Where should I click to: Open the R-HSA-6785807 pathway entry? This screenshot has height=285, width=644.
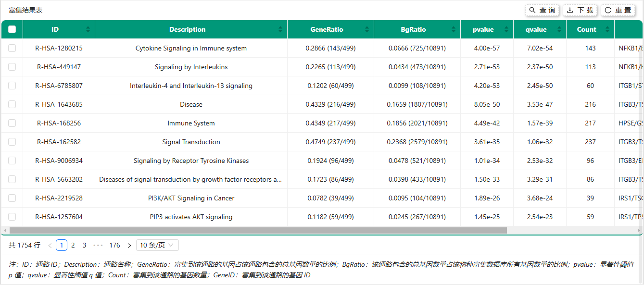click(59, 86)
